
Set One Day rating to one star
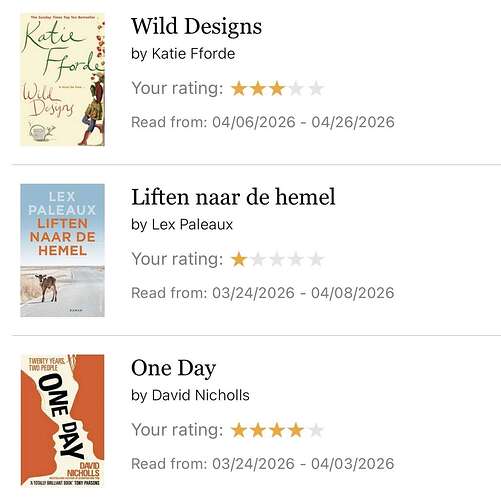(239, 430)
